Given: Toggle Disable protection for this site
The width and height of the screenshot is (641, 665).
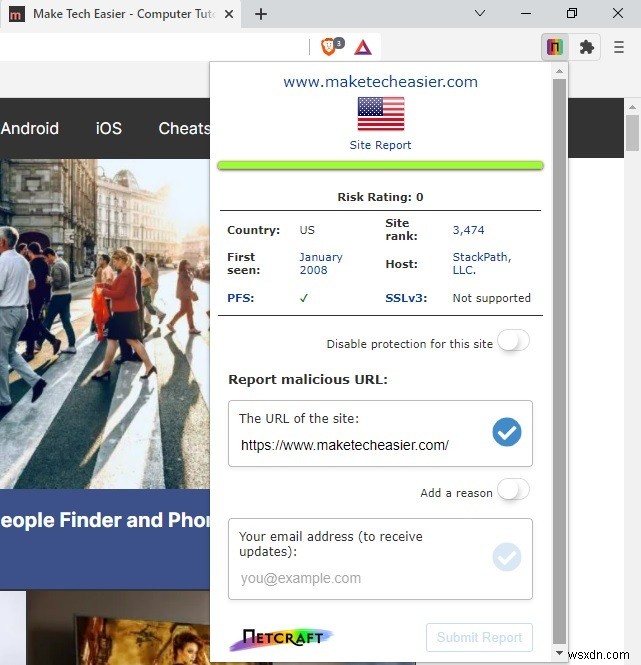Looking at the screenshot, I should [513, 341].
